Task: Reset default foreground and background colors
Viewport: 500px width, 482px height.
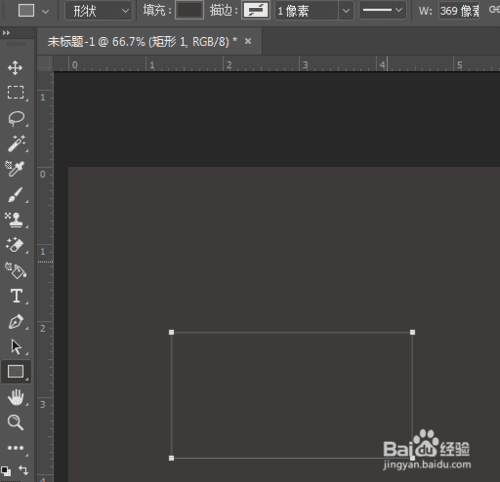Action: 6,471
